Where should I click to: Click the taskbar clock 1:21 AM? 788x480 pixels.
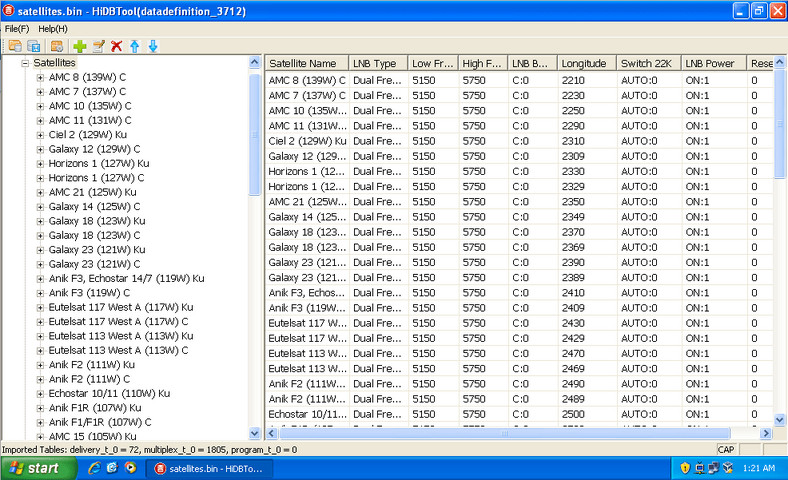pyautogui.click(x=758, y=468)
